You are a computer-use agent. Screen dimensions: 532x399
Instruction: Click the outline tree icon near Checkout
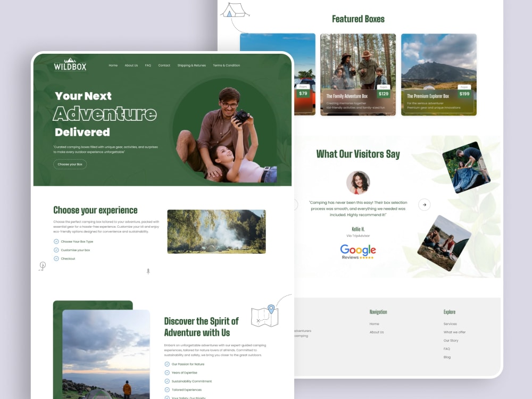pyautogui.click(x=43, y=265)
